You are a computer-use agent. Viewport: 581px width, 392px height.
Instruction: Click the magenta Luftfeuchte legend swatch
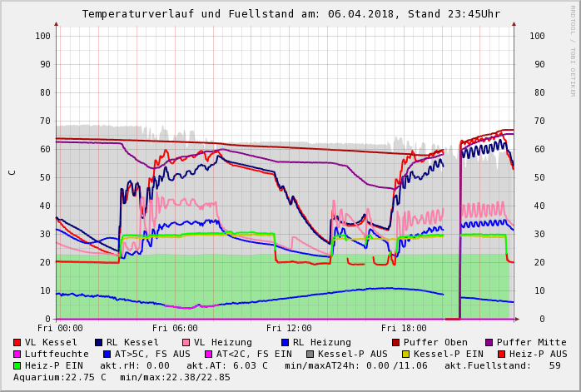pyautogui.click(x=17, y=354)
